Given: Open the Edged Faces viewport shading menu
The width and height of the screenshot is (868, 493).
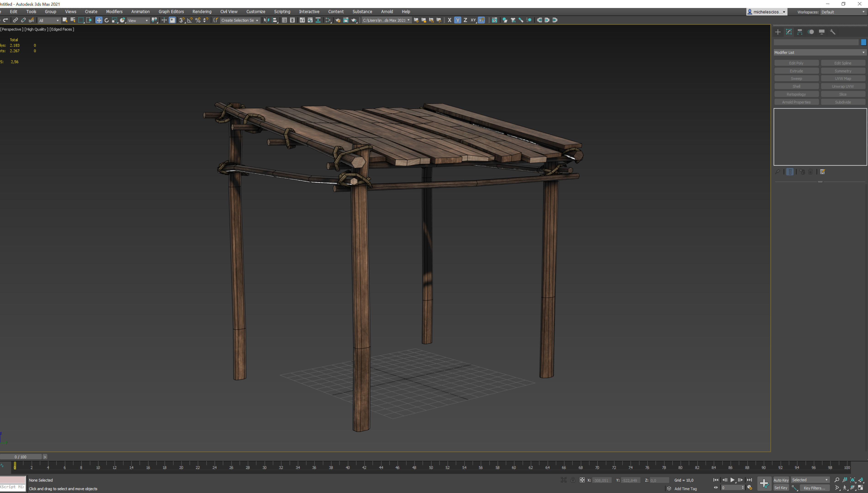Looking at the screenshot, I should [x=62, y=29].
